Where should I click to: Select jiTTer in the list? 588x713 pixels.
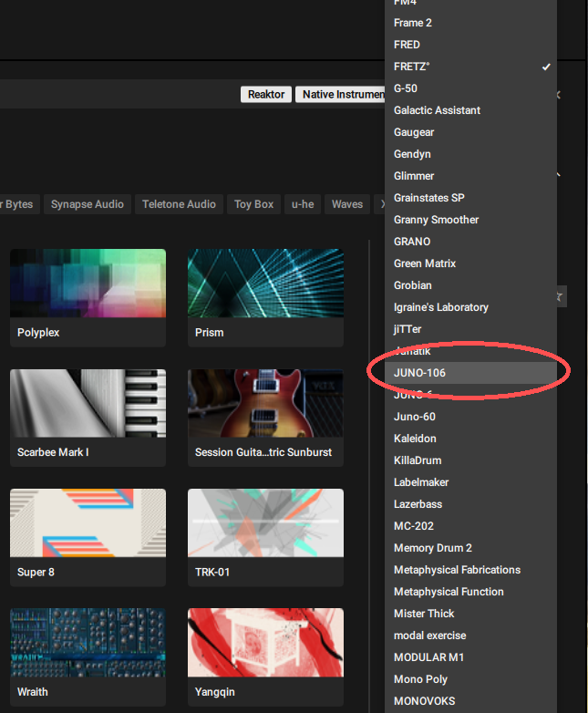click(470, 329)
